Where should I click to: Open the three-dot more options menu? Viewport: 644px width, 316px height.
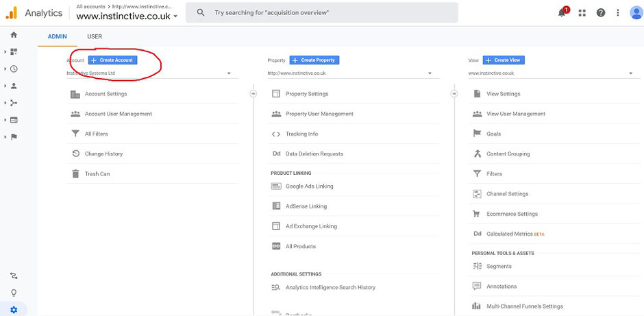618,13
